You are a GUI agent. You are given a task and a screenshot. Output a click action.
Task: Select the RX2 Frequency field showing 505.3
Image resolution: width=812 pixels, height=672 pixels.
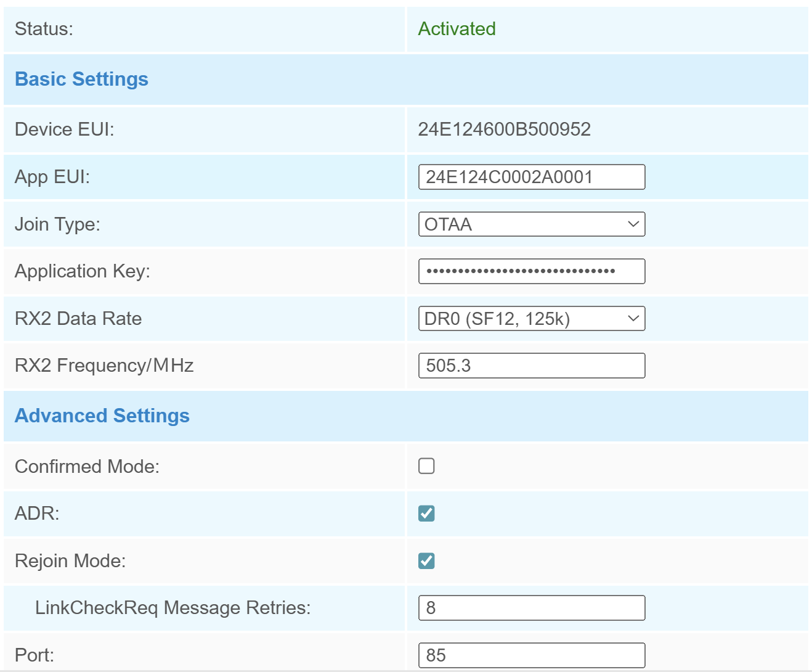click(x=531, y=366)
